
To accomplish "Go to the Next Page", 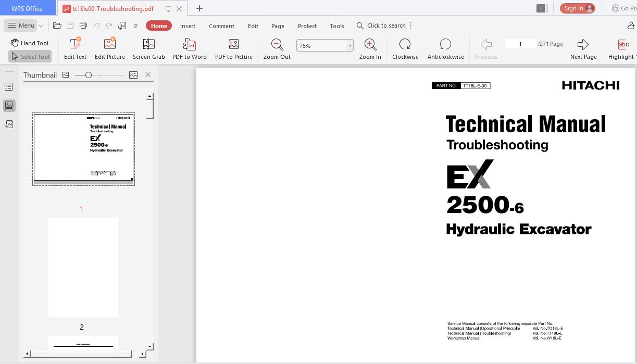I will (583, 49).
